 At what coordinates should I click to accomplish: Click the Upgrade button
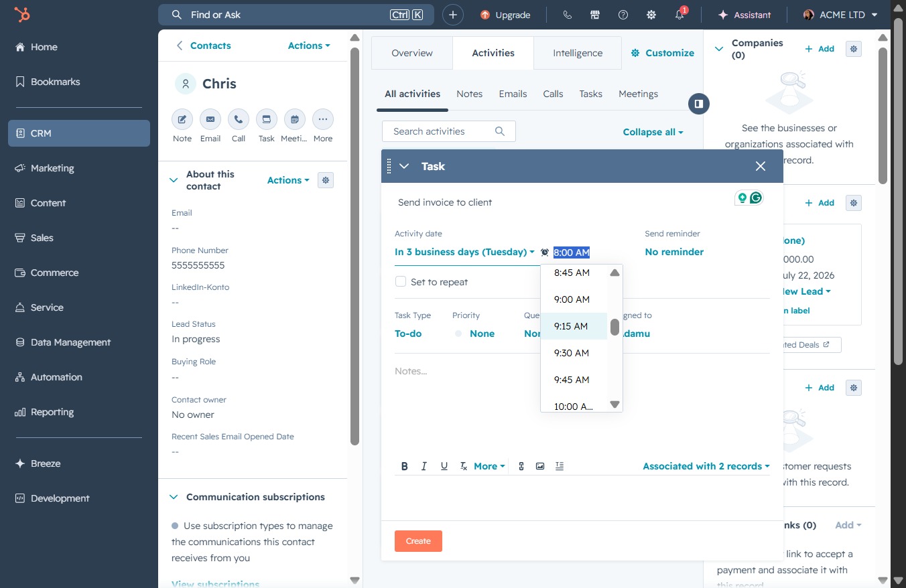[505, 15]
